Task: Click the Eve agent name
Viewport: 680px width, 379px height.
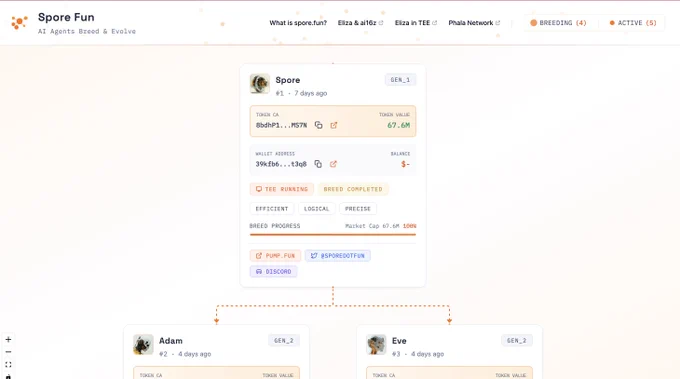Action: click(x=399, y=341)
